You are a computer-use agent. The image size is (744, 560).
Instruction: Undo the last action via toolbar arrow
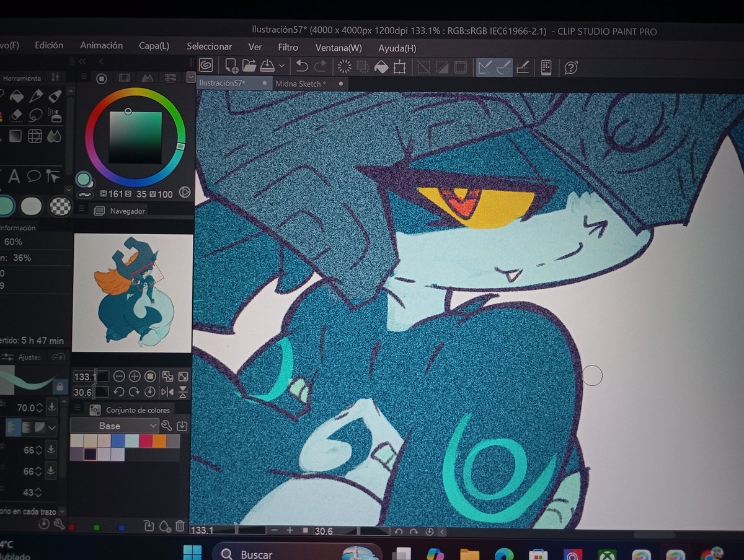pos(302,66)
